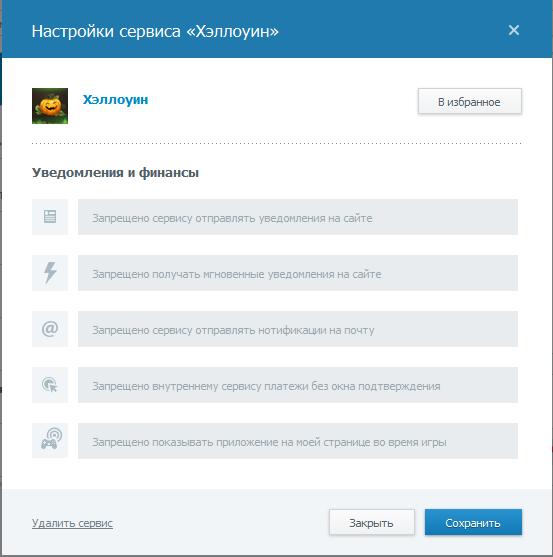Click the 'Уведомления и финансы' section heading
This screenshot has width=553, height=557.
[115, 173]
